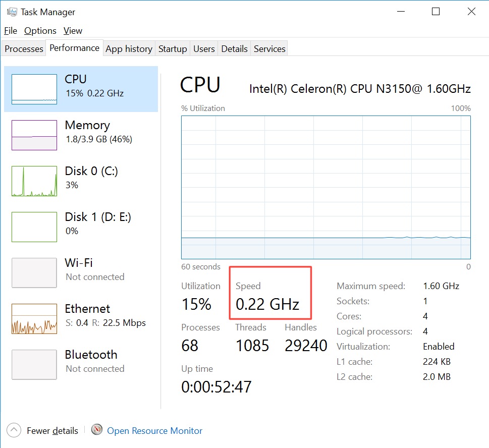Select the Memory usage graph thumbnail
This screenshot has width=489, height=448.
click(34, 135)
